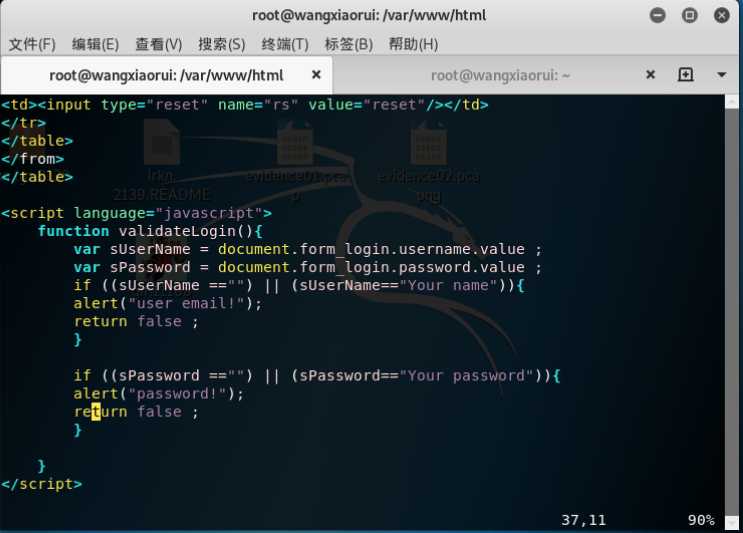This screenshot has width=743, height=533.
Task: Click the '</from>' line
Action: point(33,159)
